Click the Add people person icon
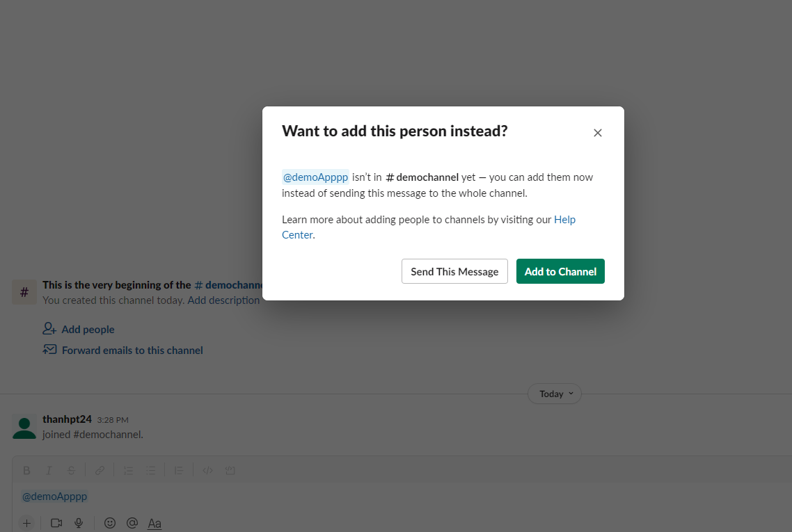 pos(49,328)
